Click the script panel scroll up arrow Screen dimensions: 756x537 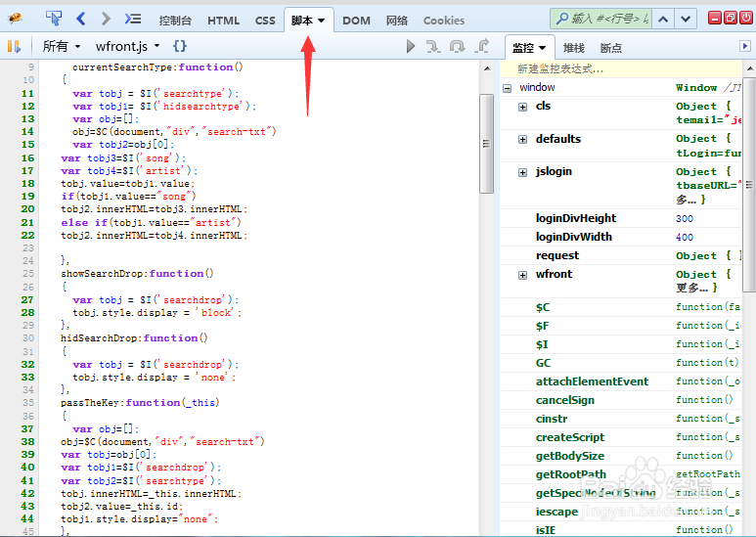pos(487,68)
